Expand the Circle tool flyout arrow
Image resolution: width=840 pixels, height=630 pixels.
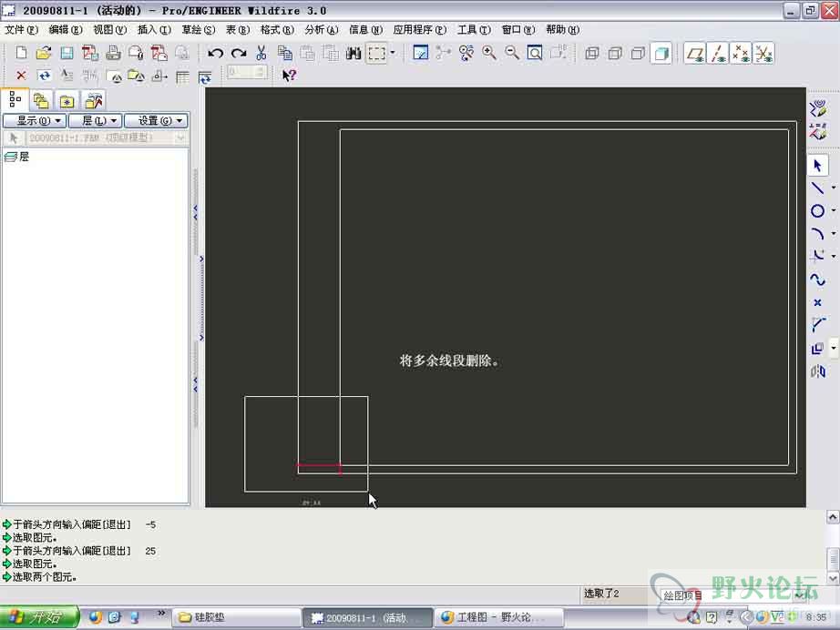tap(834, 211)
